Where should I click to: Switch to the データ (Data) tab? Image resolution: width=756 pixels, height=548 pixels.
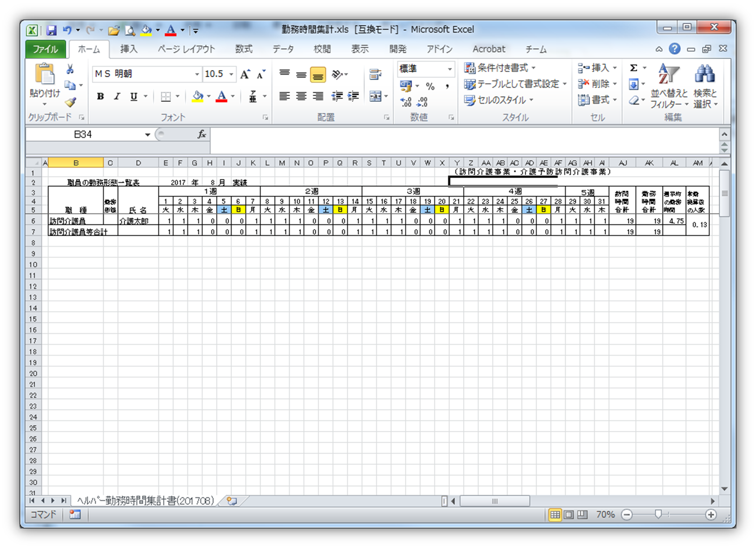283,49
